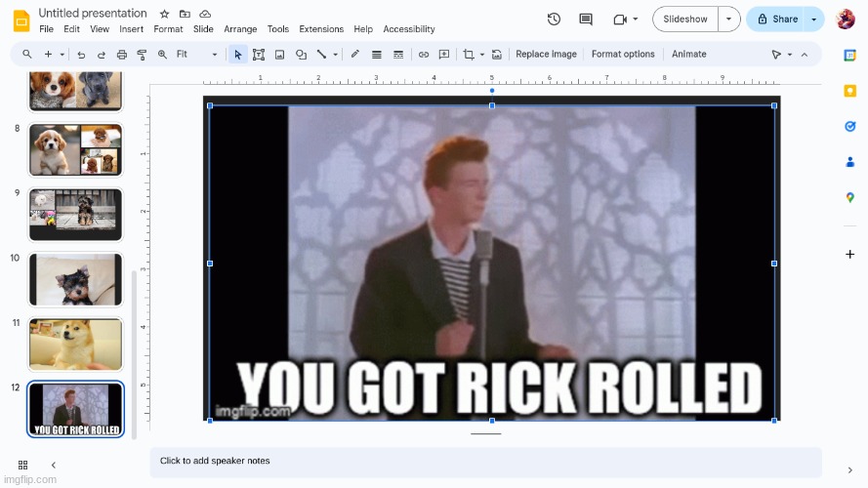This screenshot has height=488, width=868.
Task: Open the editing mode pointer dropdown
Action: click(x=782, y=55)
